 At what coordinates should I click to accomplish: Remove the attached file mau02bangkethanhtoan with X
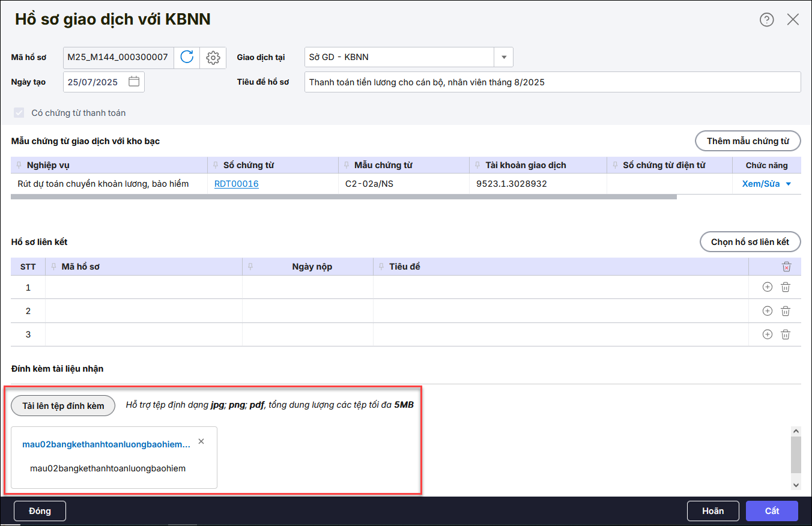201,441
